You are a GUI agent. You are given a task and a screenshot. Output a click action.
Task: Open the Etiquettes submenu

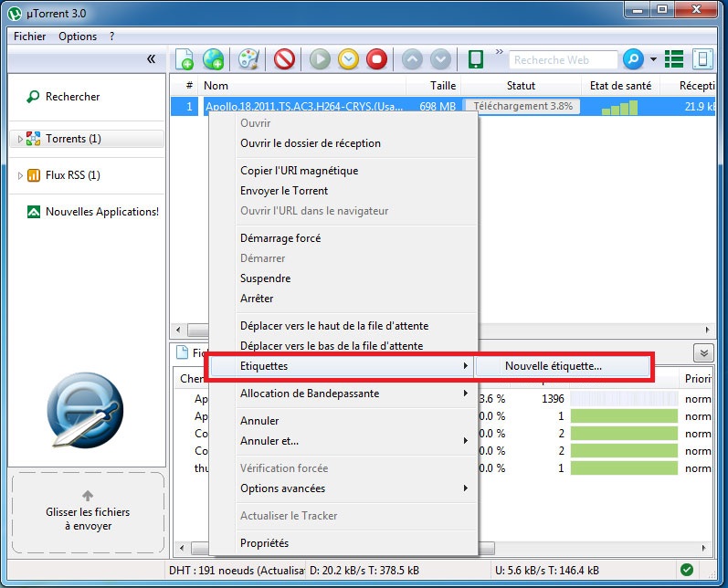[x=343, y=366]
